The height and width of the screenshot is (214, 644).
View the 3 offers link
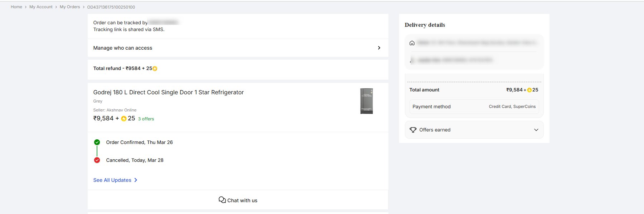146,119
